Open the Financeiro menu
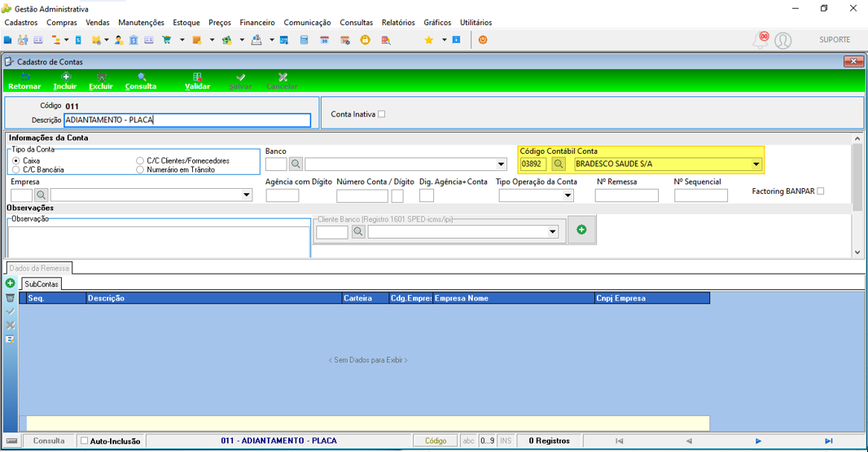The width and height of the screenshot is (868, 452). pos(256,23)
